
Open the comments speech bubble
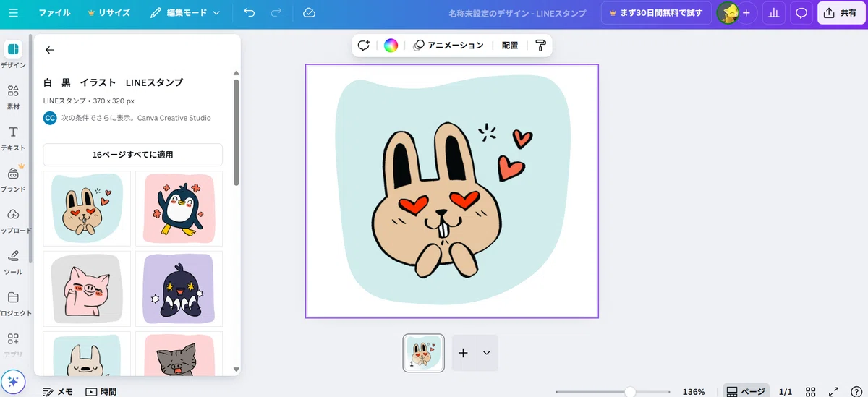(x=801, y=13)
